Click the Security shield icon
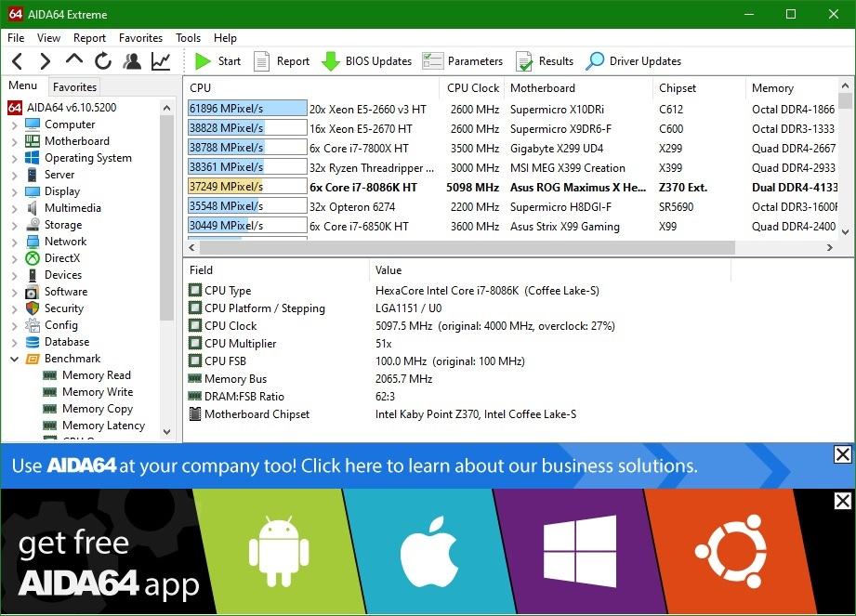Screen dimensions: 856x616 coord(33,308)
